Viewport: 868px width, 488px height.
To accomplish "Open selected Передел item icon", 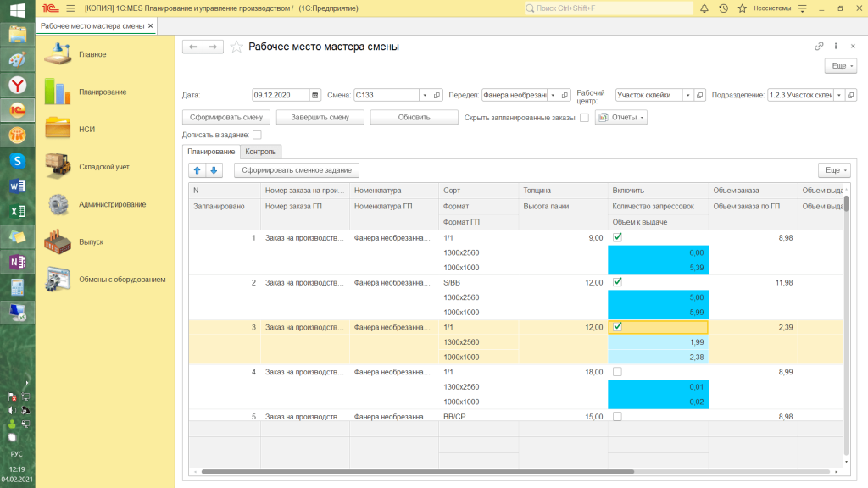I will tap(565, 95).
